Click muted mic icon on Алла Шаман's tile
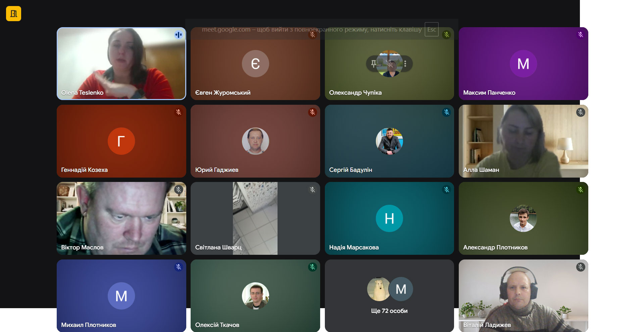The width and height of the screenshot is (644, 332). pyautogui.click(x=580, y=112)
